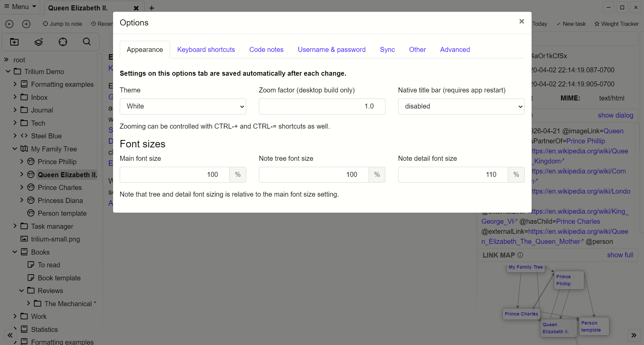
Task: Click the Note detail font size field
Action: pos(453,175)
